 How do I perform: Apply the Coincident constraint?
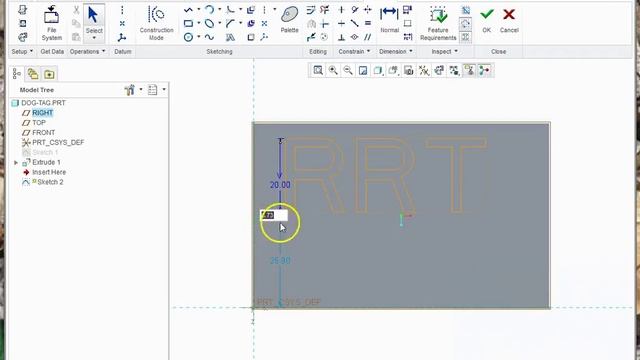coord(355,37)
